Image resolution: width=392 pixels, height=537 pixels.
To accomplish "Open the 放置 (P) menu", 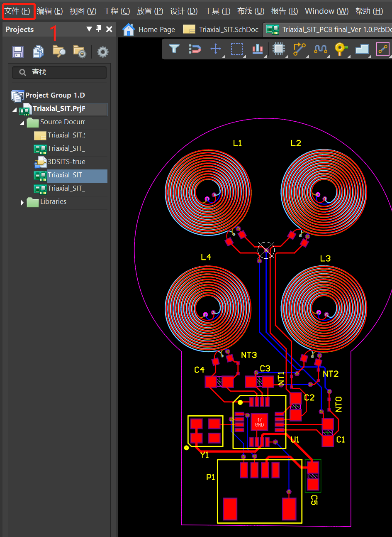I will (x=150, y=11).
